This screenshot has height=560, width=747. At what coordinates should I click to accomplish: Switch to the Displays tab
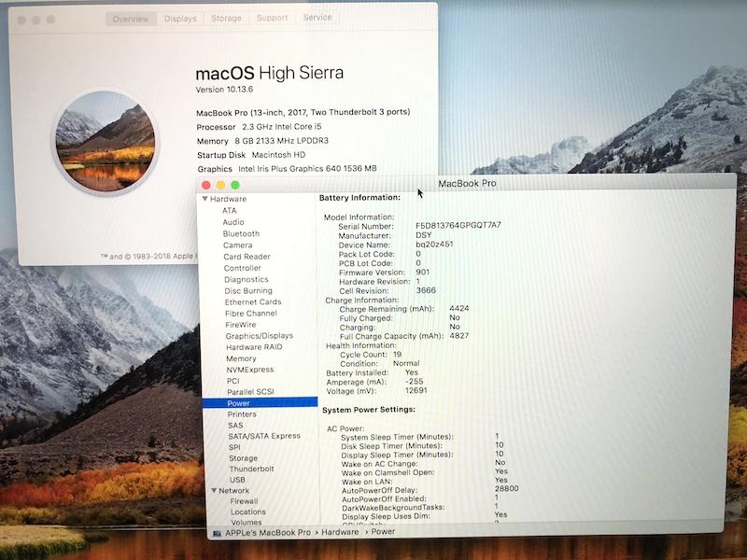(x=180, y=19)
